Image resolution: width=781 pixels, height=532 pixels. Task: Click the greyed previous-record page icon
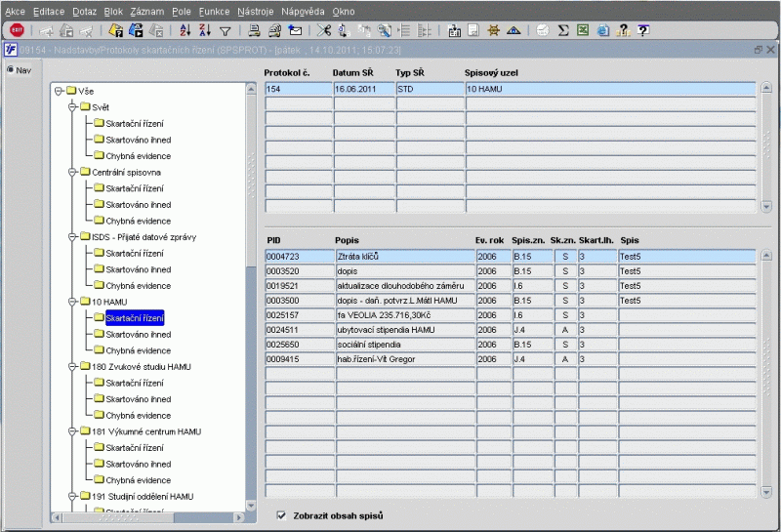66,31
